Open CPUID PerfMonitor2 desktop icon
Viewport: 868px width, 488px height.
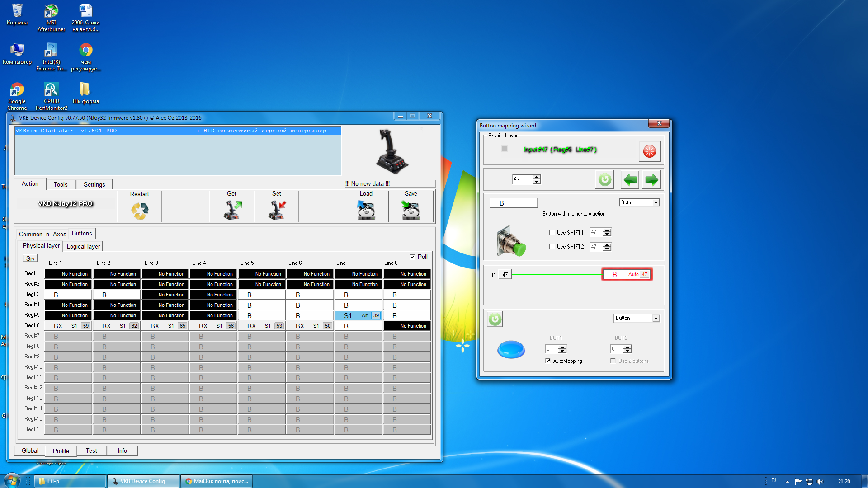click(x=51, y=97)
